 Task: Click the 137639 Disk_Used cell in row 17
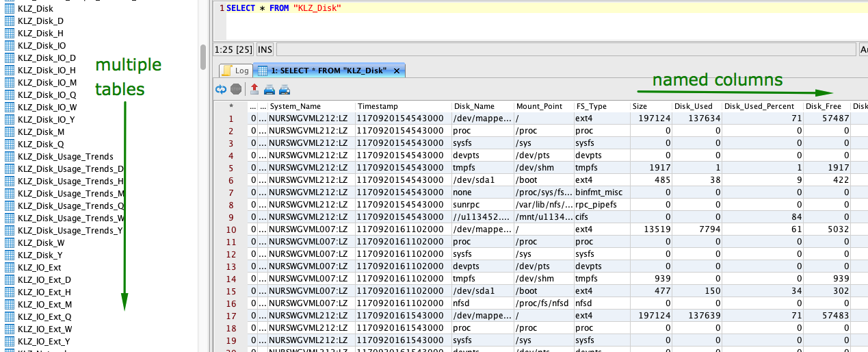point(697,316)
